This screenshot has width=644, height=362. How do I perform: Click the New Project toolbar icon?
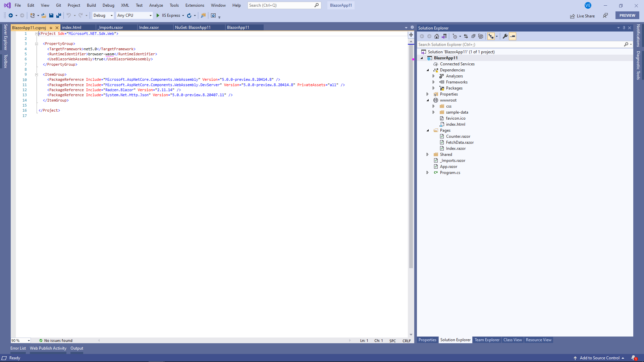pos(33,15)
